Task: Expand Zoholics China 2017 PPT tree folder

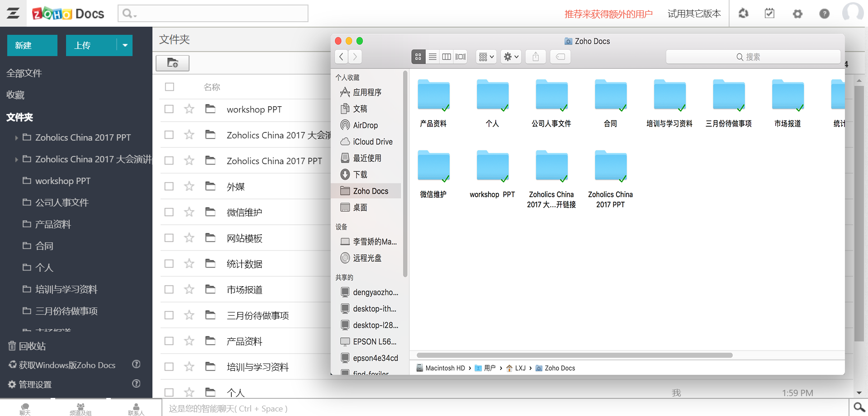Action: (x=16, y=137)
